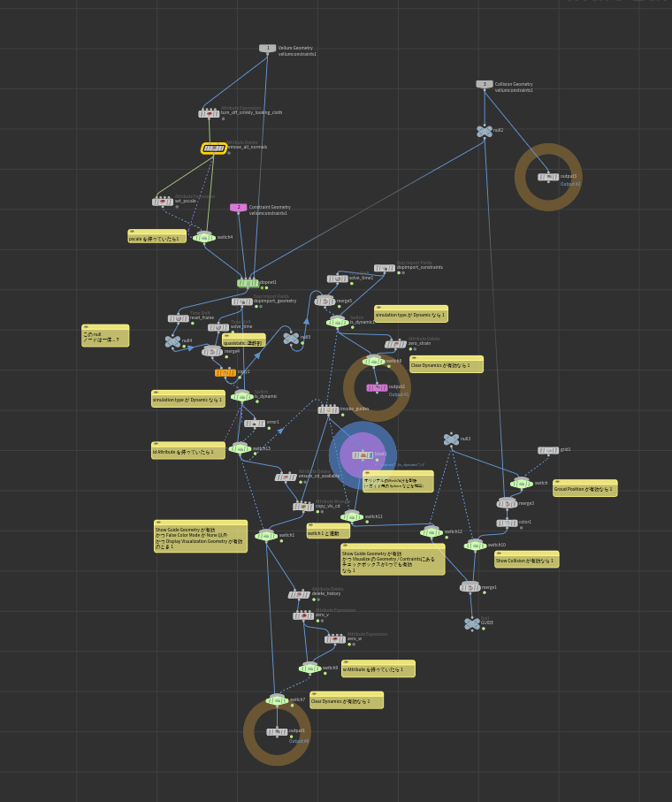Select the Vellum Geometry input node
The width and height of the screenshot is (672, 802).
pyautogui.click(x=267, y=48)
